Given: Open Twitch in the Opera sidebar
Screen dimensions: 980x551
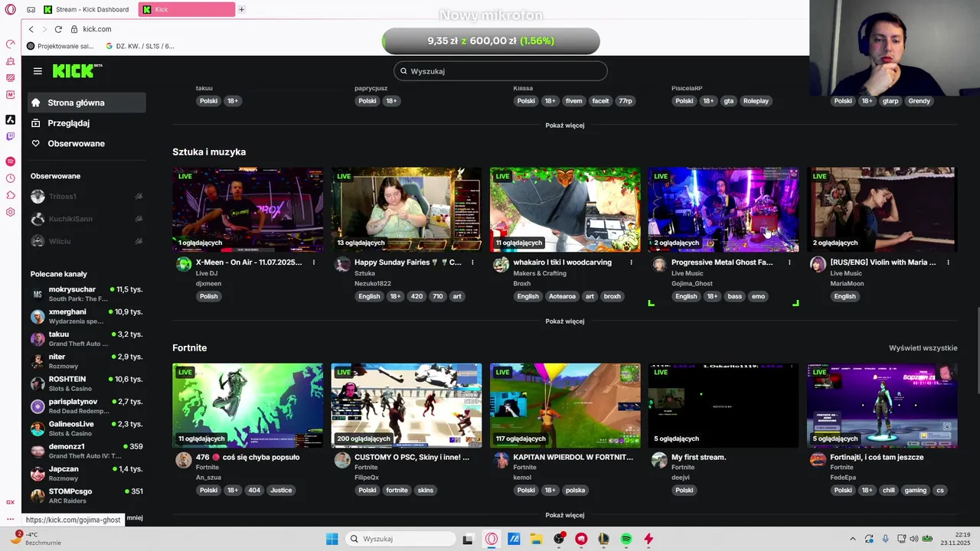Looking at the screenshot, I should point(10,137).
